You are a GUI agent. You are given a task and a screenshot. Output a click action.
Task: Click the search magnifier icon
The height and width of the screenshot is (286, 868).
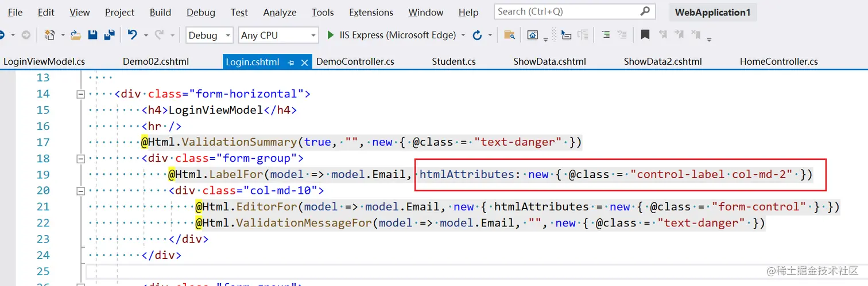(x=645, y=11)
